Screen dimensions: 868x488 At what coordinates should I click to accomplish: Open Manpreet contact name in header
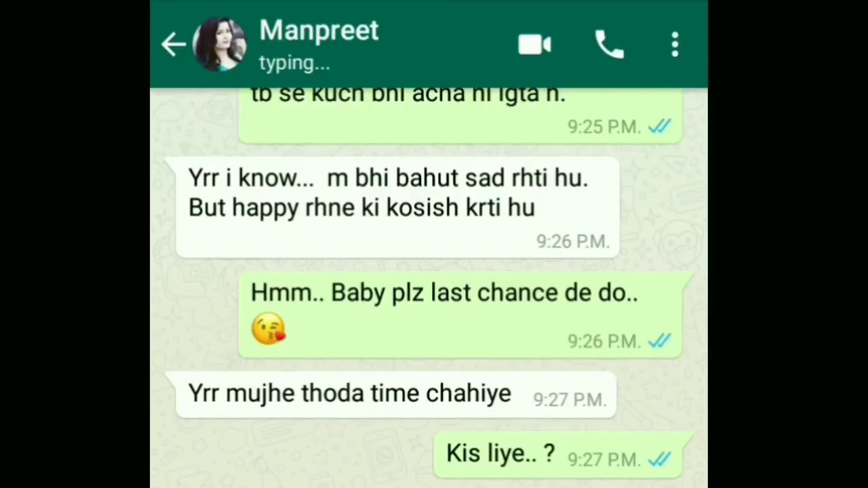click(319, 30)
